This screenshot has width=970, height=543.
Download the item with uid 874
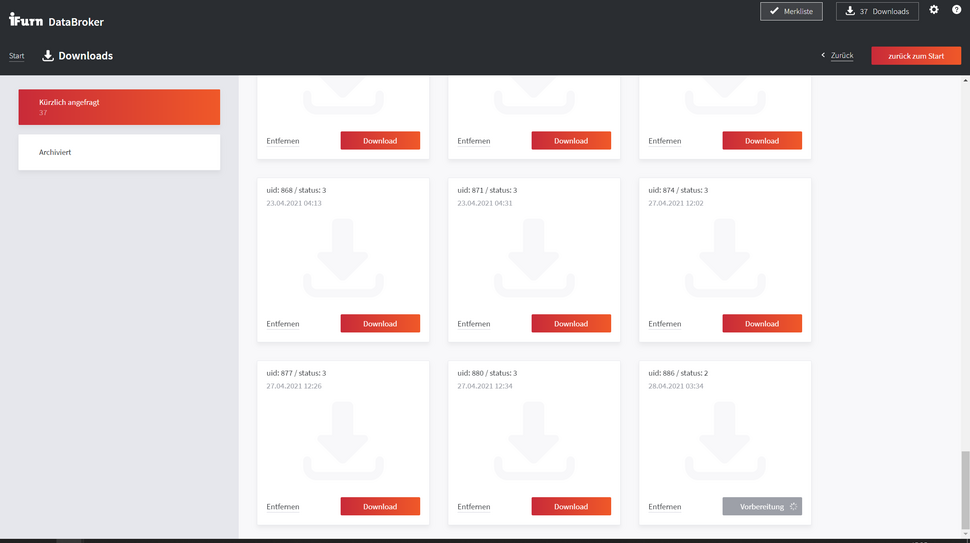point(762,323)
